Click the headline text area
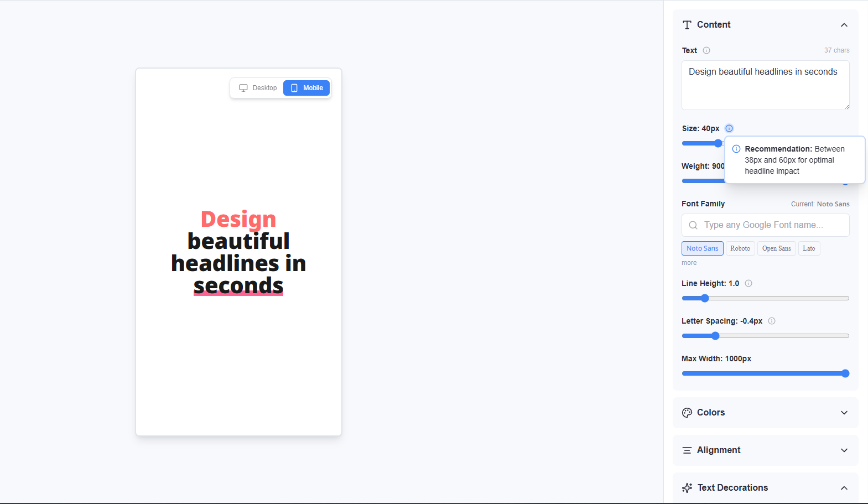Image resolution: width=868 pixels, height=504 pixels. [x=766, y=85]
